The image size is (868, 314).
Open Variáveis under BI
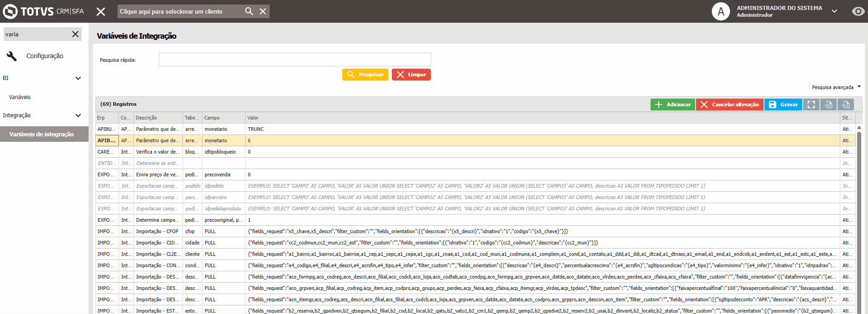click(20, 97)
